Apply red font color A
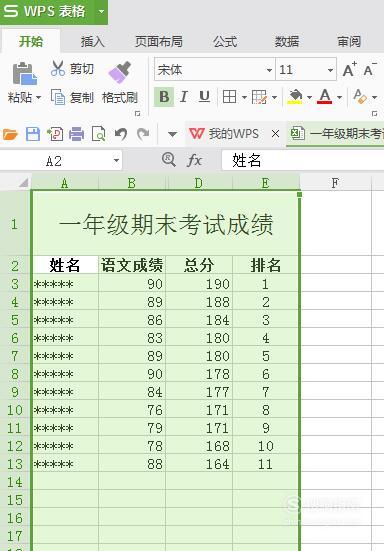The image size is (384, 551). pyautogui.click(x=325, y=97)
